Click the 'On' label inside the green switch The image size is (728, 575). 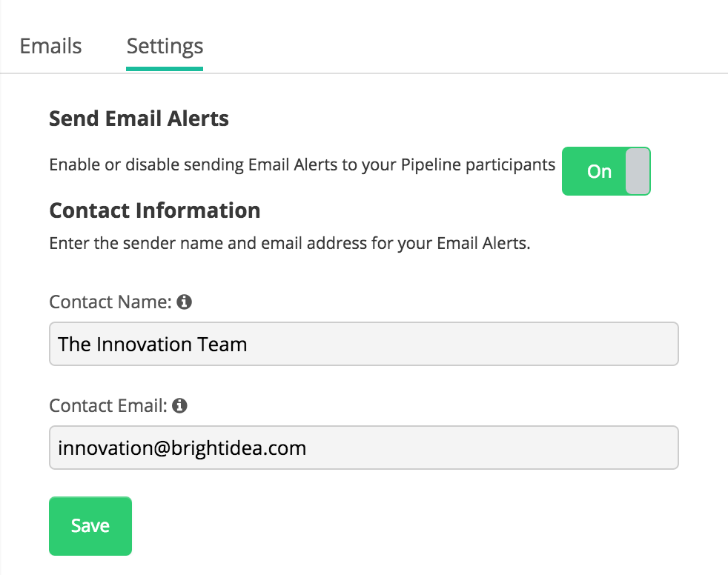(599, 172)
